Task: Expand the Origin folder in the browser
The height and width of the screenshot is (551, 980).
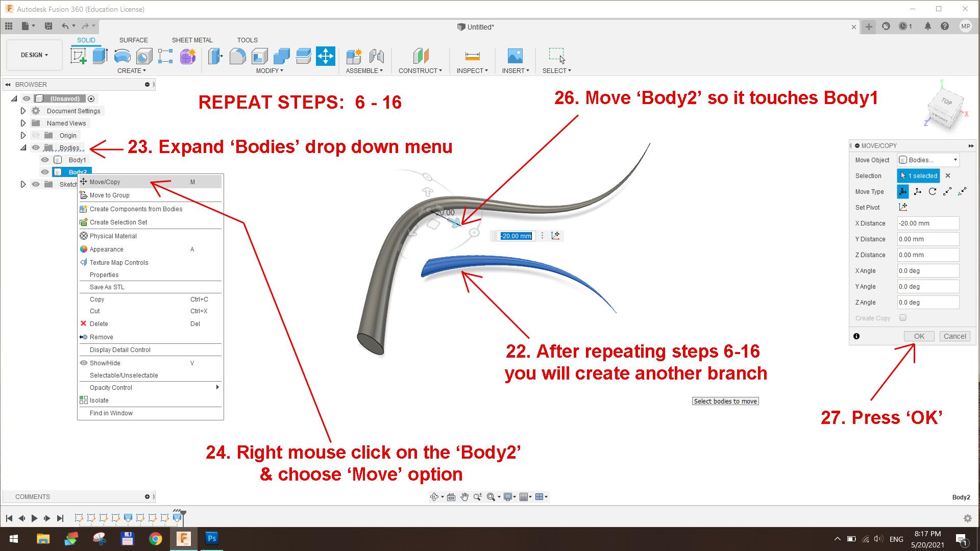Action: tap(23, 135)
